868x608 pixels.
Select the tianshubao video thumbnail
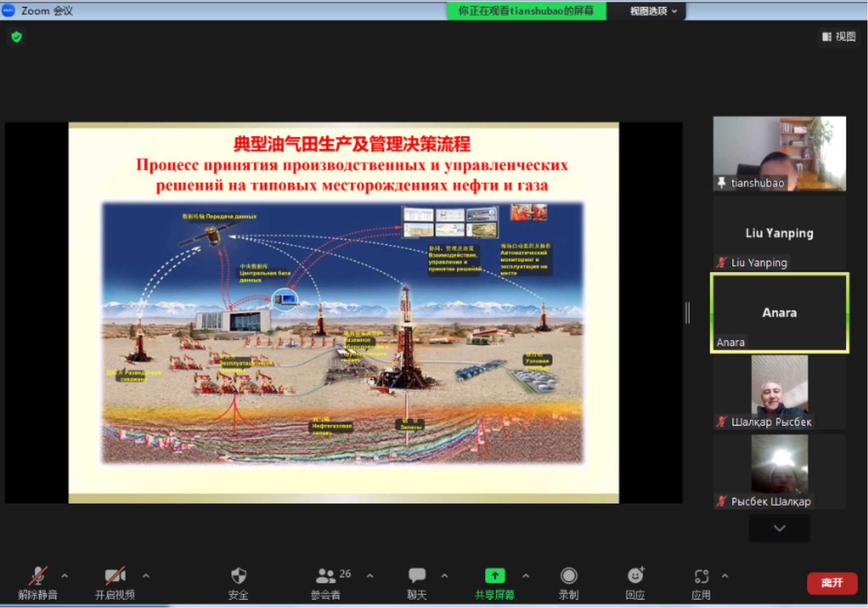(779, 153)
